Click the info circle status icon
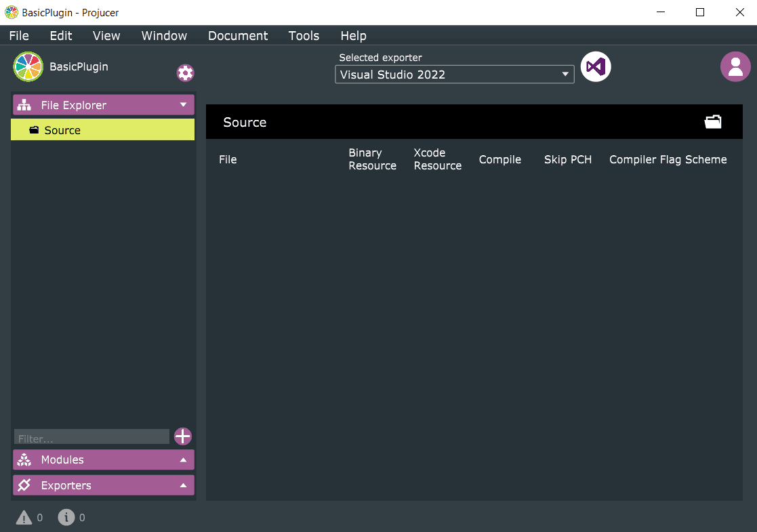 tap(66, 518)
